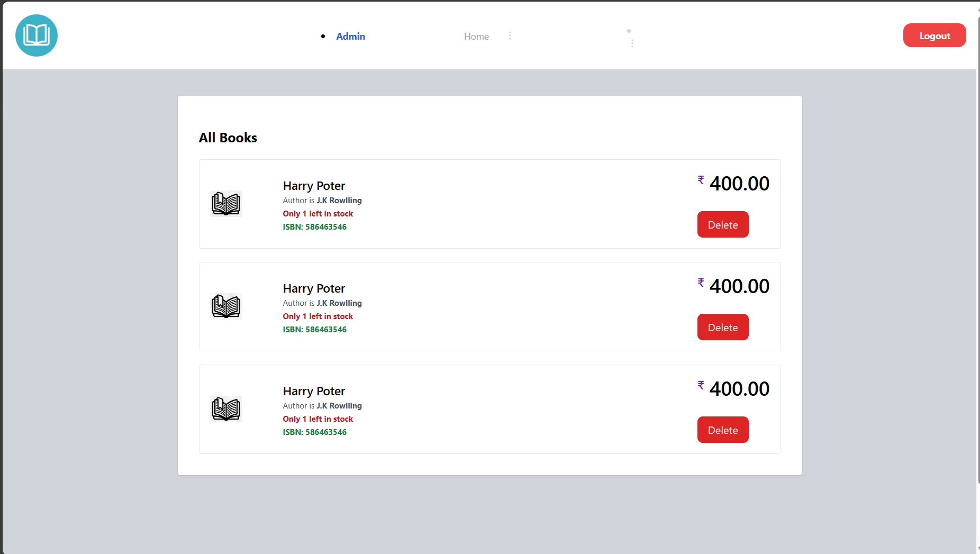Screen dimensions: 980x554
Task: Click the first Harry Poter book thumbnail
Action: [226, 204]
